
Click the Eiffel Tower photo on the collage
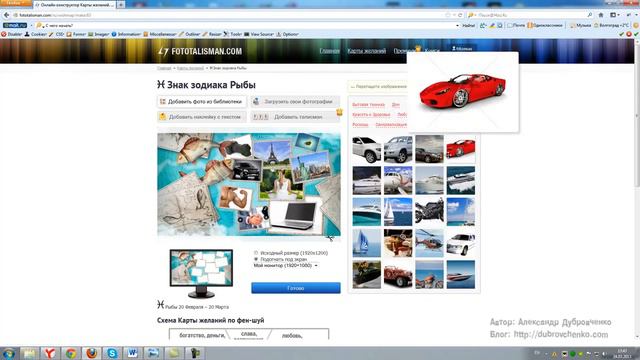pyautogui.click(x=271, y=153)
